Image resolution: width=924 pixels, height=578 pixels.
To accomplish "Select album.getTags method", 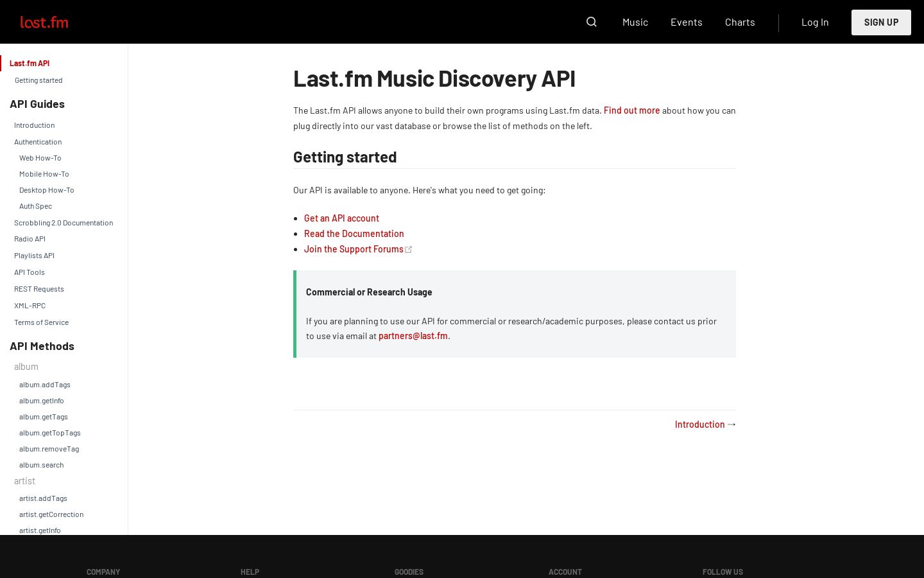I will pos(44,417).
